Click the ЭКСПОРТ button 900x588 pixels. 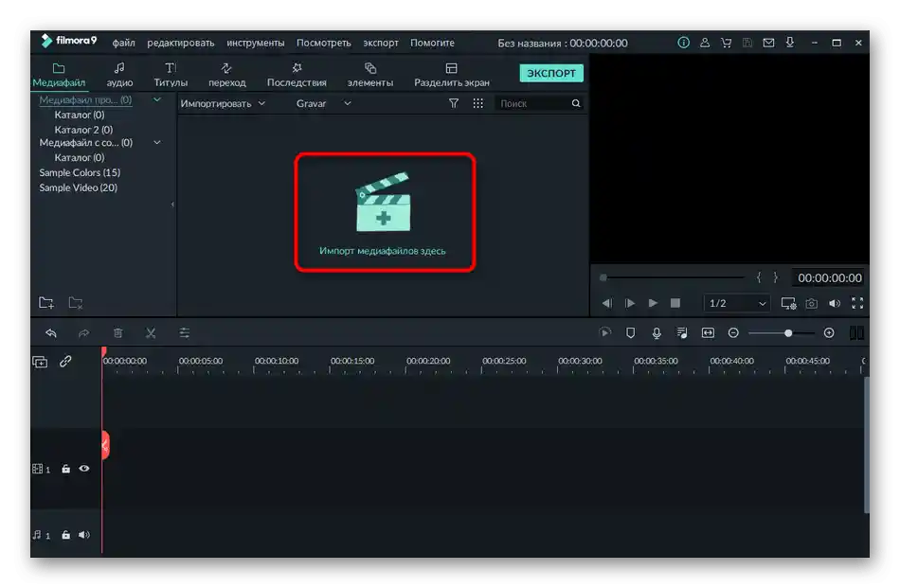[x=551, y=73]
